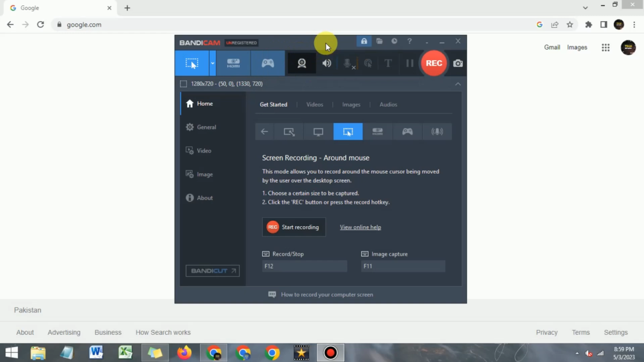Toggle the webcam overlay icon
This screenshot has width=644, height=362.
click(302, 63)
